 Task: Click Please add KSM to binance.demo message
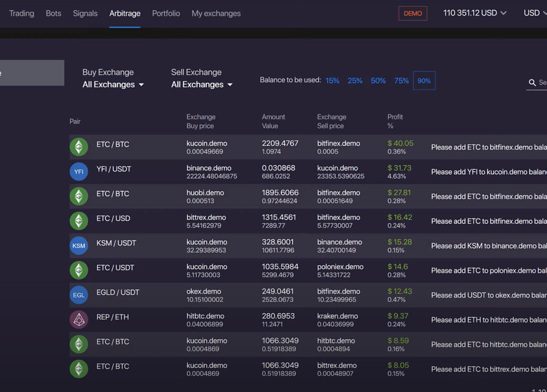click(489, 246)
